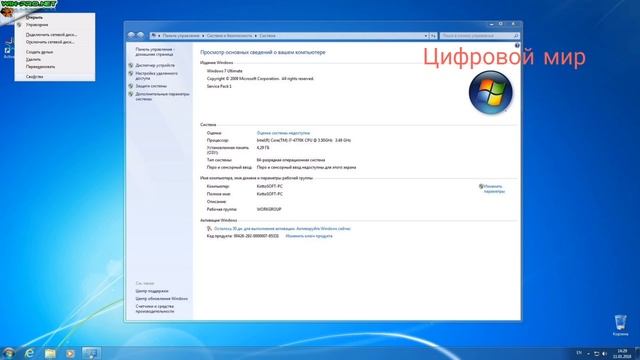The height and width of the screenshot is (360, 640).
Task: Choose Управление in the context menu
Action: pos(55,25)
